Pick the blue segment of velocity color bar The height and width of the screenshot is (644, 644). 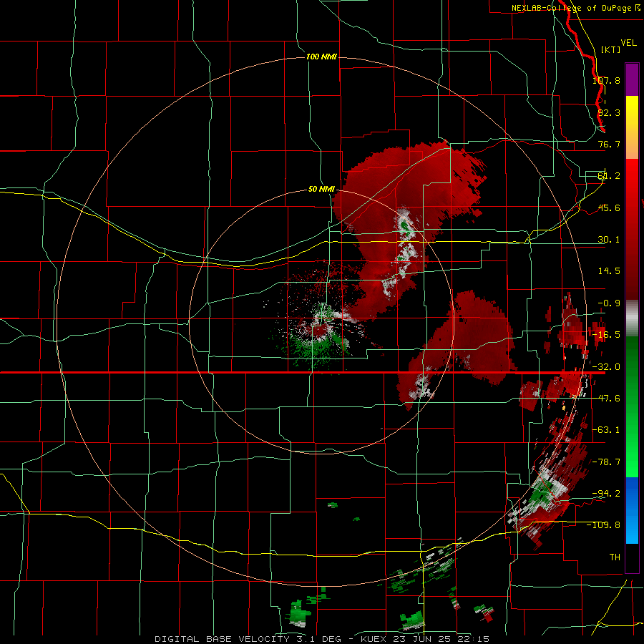632,510
